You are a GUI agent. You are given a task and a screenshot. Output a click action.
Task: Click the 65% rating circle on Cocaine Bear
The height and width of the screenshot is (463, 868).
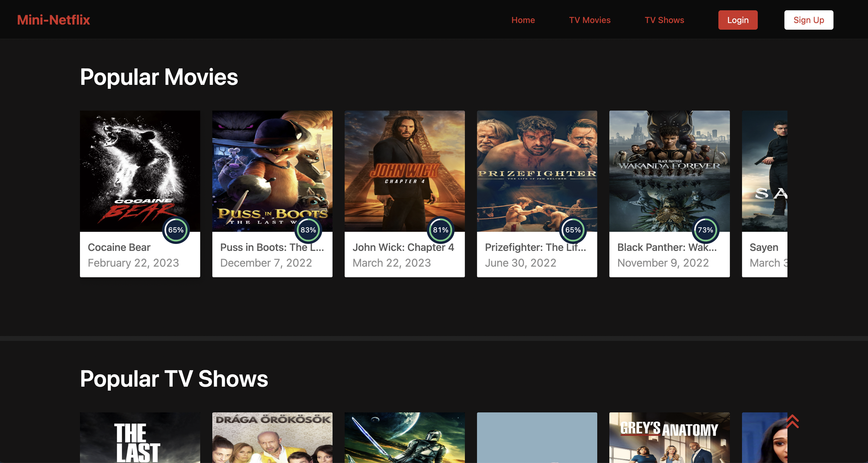pyautogui.click(x=176, y=230)
